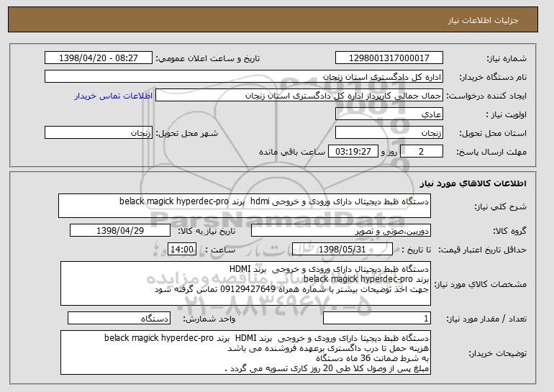This screenshot has height=392, width=554.
Task: Click the label شماره نیاز
Action: (x=507, y=58)
